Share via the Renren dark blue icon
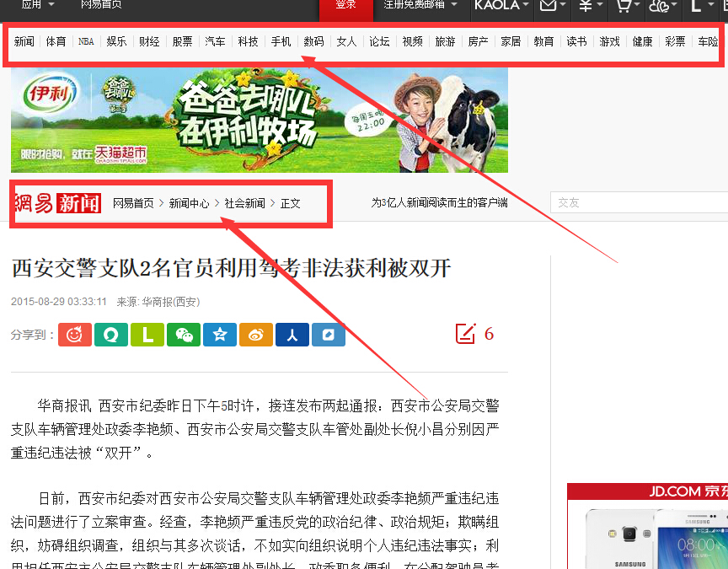The width and height of the screenshot is (728, 569). tap(292, 335)
